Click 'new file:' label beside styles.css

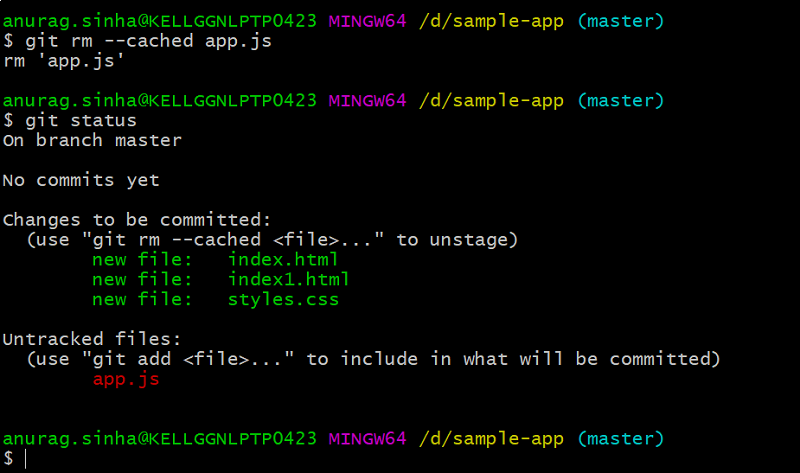142,299
